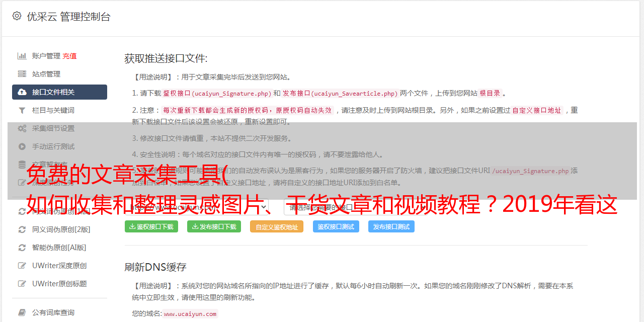Click the play icon for 手动运行测试
Image resolution: width=644 pixels, height=322 pixels.
tap(22, 146)
